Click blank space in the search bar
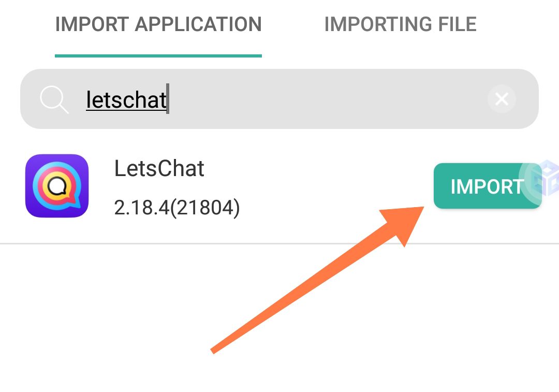The image size is (559, 392). coord(331,99)
